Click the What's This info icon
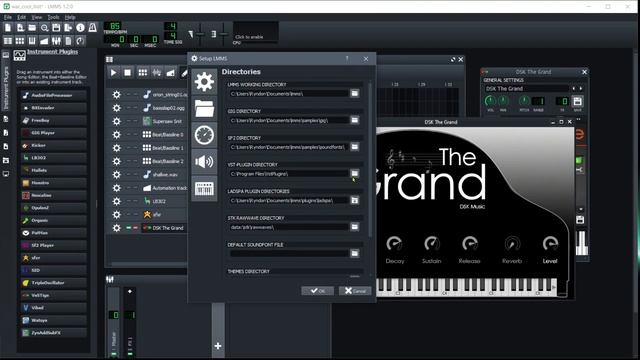640x360 pixels. click(x=80, y=28)
